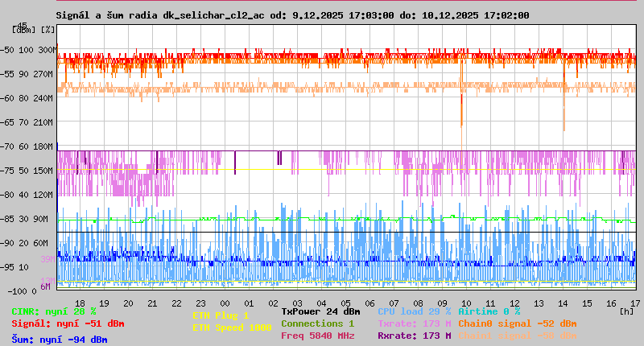This screenshot has width=644, height=346.
Task: Click the 00 hour mark on time axis
Action: click(226, 303)
